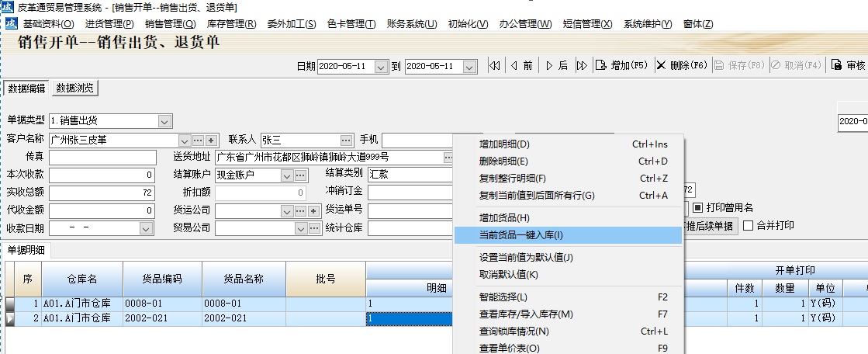The image size is (868, 354).
Task: Go to previous record (前)
Action: click(521, 65)
